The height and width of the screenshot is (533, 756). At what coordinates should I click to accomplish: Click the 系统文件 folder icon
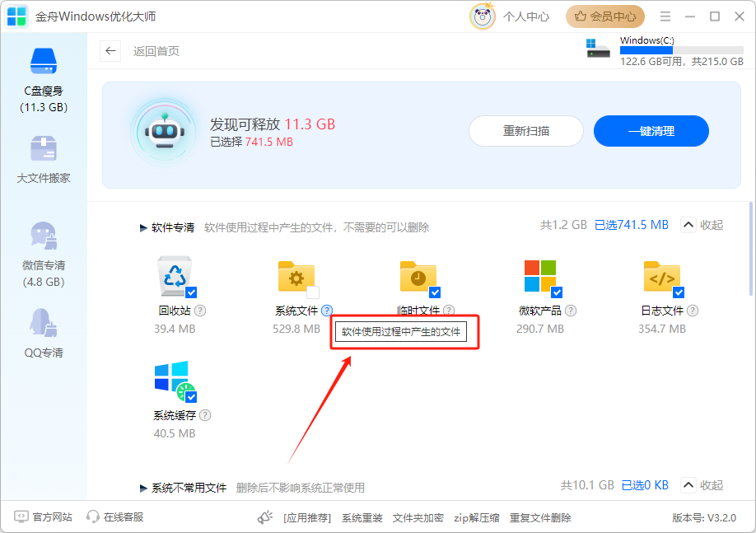coord(296,277)
